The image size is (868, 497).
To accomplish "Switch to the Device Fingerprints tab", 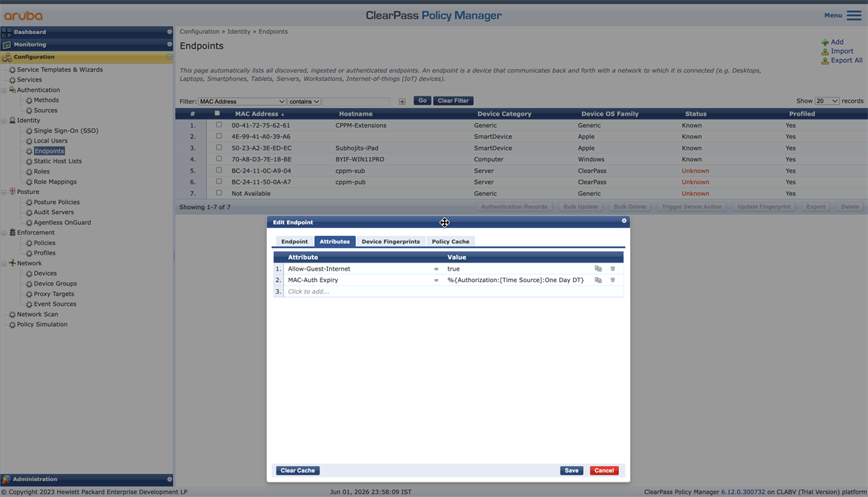I will [x=391, y=241].
